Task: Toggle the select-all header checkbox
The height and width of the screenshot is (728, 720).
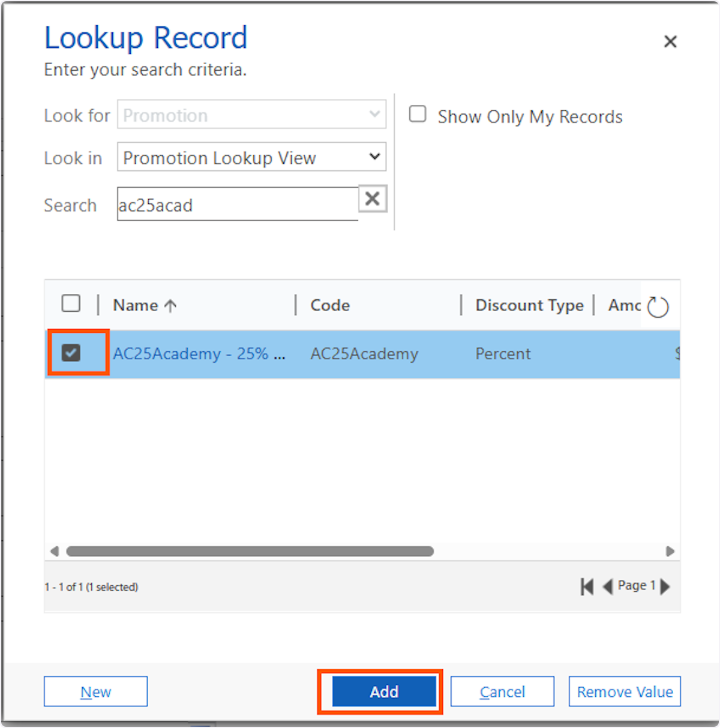Action: [x=71, y=303]
